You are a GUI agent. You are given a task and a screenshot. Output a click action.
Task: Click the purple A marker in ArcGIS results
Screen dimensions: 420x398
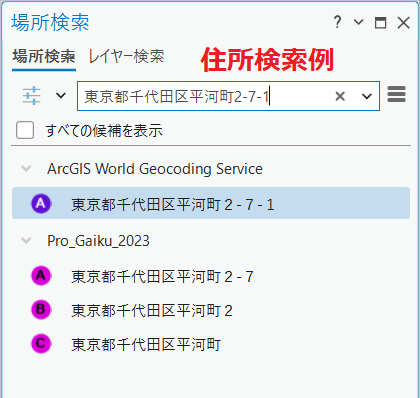pyautogui.click(x=41, y=203)
